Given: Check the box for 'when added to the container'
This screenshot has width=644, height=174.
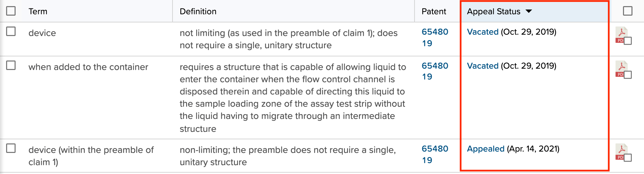Looking at the screenshot, I should pos(11,65).
